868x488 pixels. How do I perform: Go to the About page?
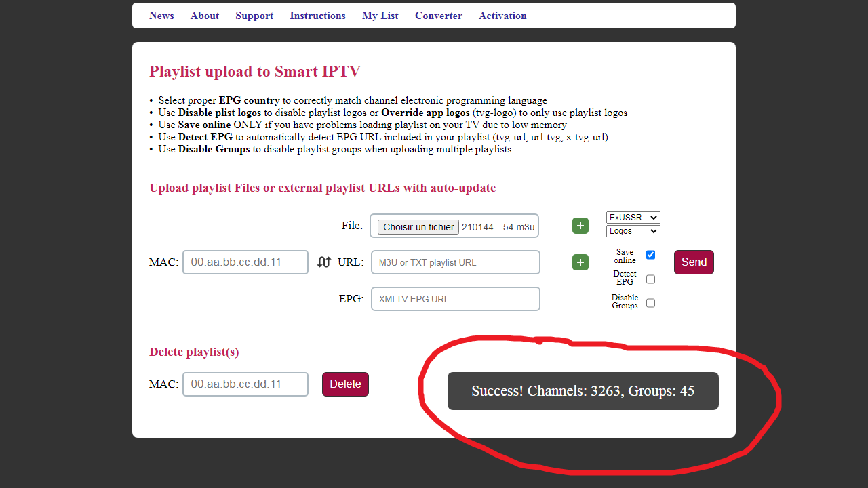point(205,16)
